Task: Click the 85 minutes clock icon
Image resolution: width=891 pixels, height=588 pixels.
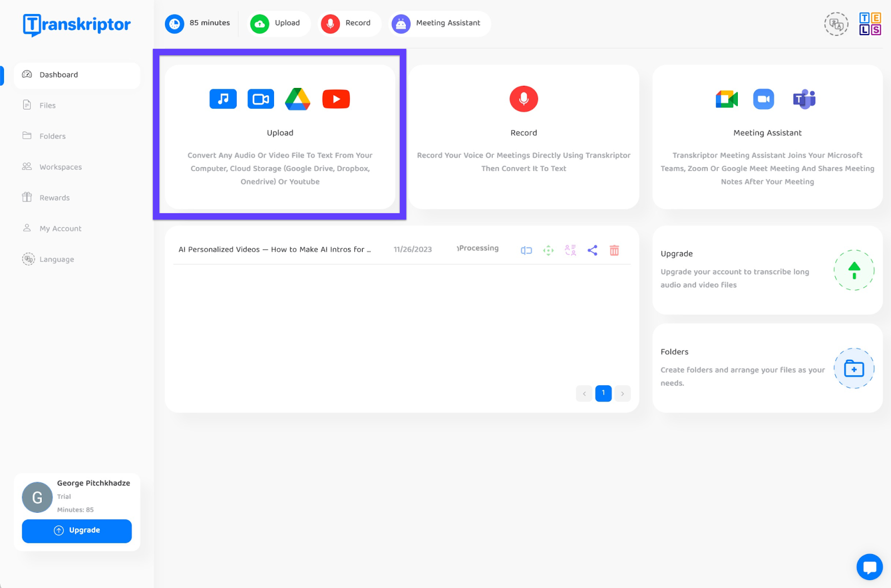Action: pos(174,23)
